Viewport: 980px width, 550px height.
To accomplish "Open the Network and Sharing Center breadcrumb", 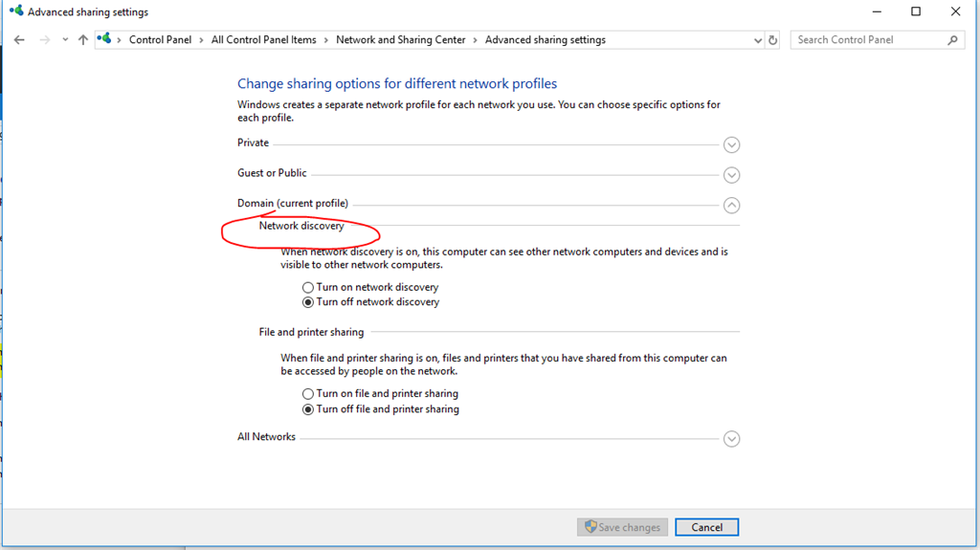I will 401,40.
